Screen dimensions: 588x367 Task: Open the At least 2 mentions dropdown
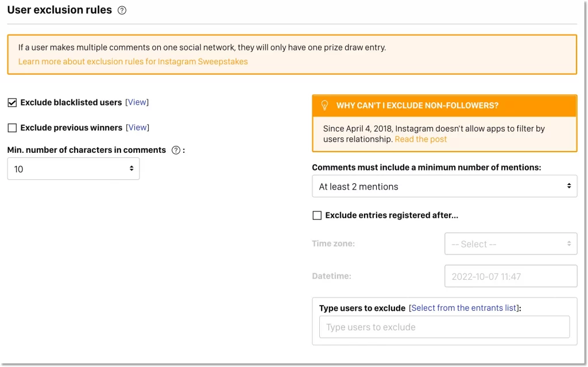click(x=444, y=186)
